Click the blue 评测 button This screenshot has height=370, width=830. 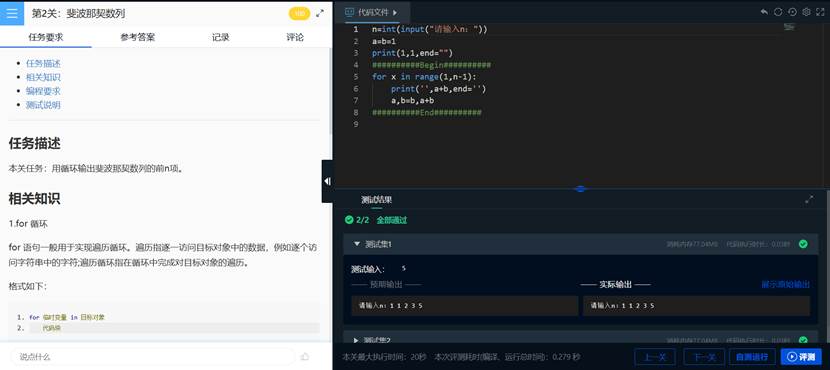tap(801, 357)
